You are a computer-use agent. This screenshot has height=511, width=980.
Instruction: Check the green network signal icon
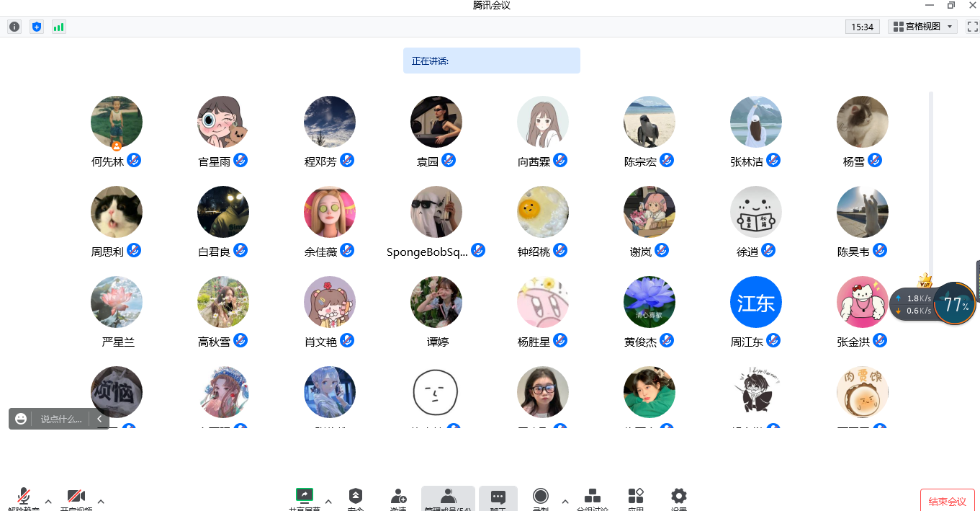[58, 27]
